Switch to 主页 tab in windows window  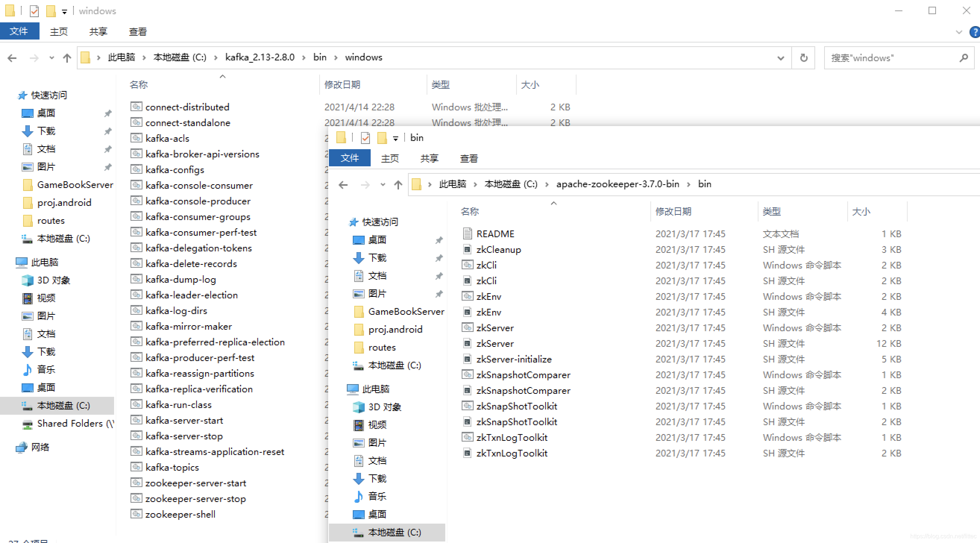click(x=59, y=32)
